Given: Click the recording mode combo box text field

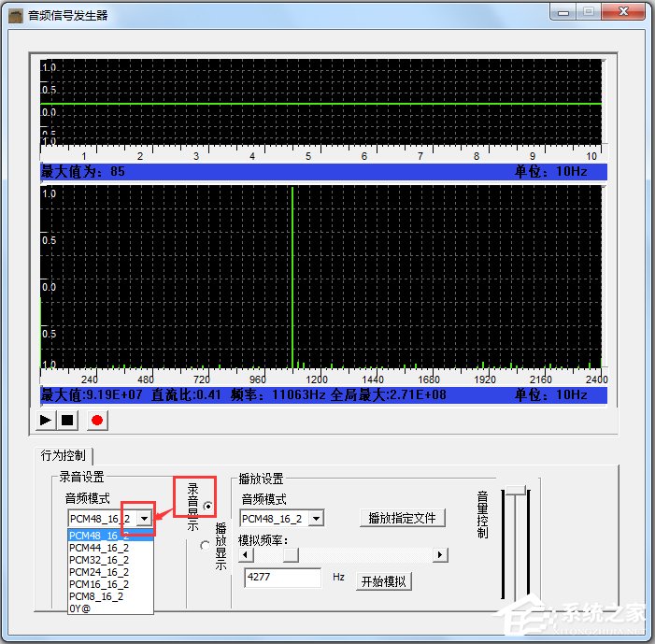Looking at the screenshot, I should tap(103, 519).
